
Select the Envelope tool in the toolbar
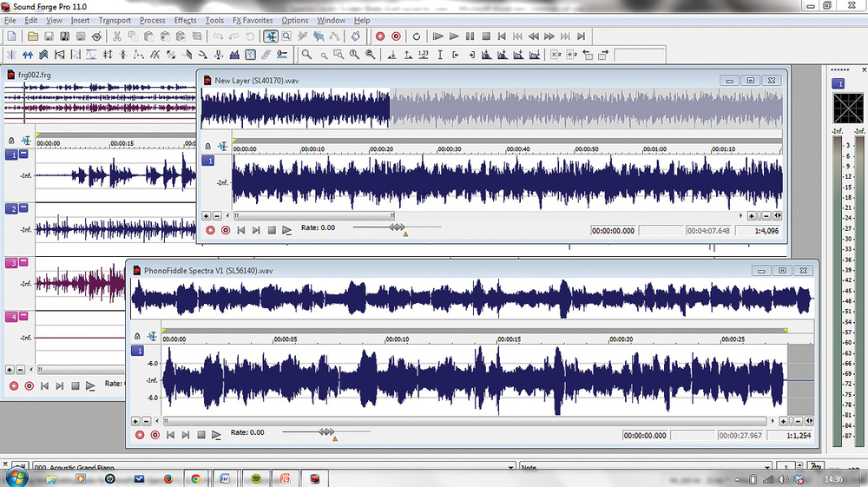click(334, 36)
